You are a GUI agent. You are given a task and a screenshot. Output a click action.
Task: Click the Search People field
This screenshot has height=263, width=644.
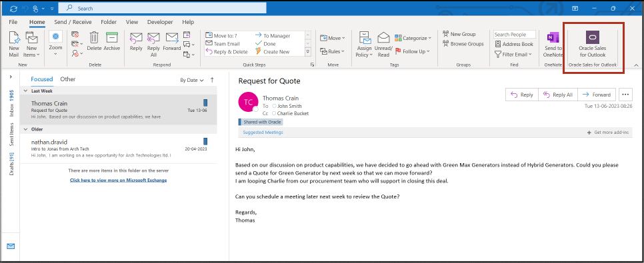pos(515,35)
